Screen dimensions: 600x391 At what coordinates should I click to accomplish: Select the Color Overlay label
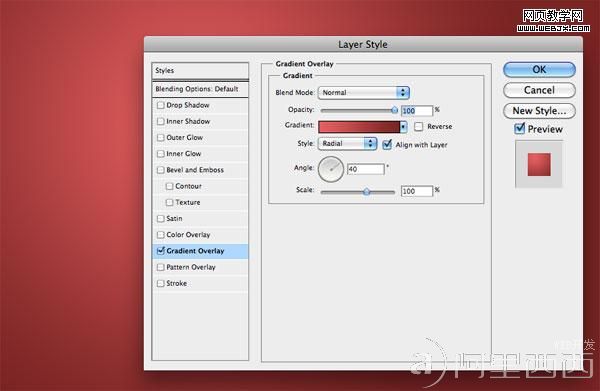188,235
